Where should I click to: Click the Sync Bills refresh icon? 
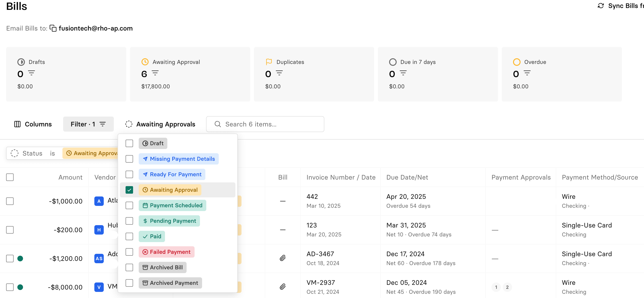coord(601,6)
